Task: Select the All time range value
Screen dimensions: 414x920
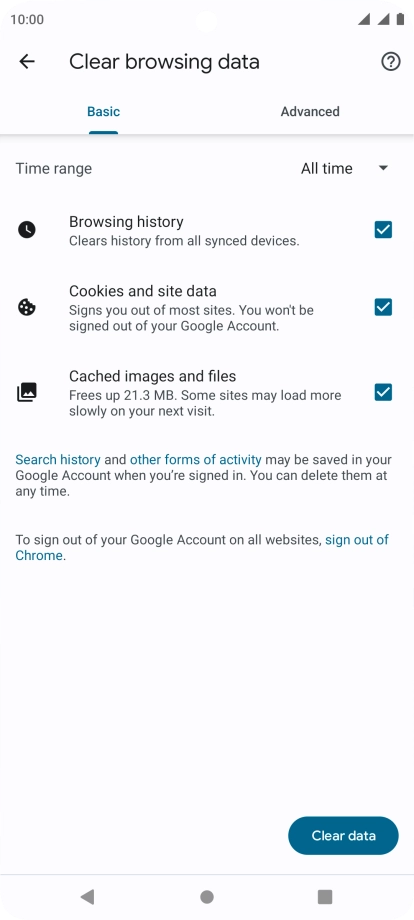Action: [x=327, y=168]
